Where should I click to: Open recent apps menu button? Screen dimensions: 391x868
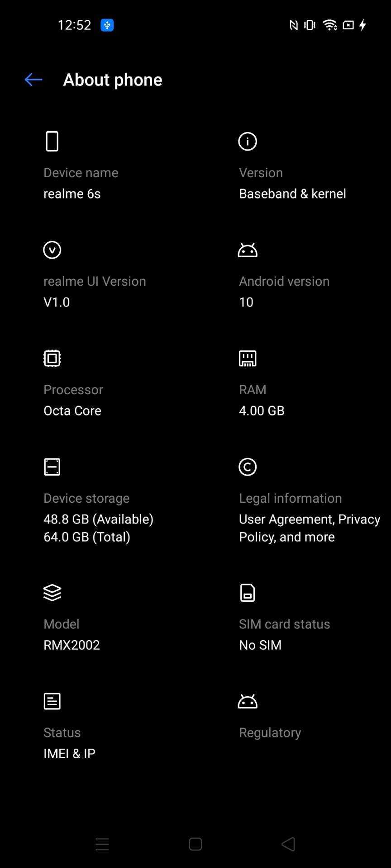pyautogui.click(x=102, y=844)
